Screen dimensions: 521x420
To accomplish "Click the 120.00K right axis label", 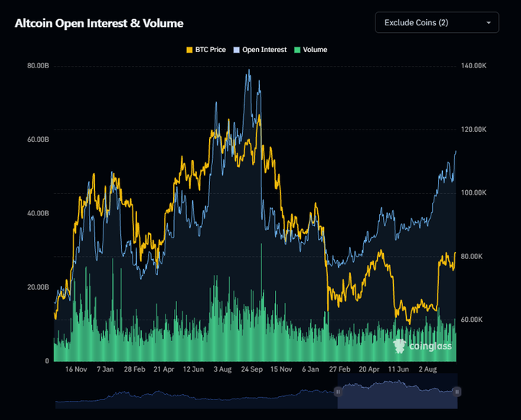I will click(473, 130).
